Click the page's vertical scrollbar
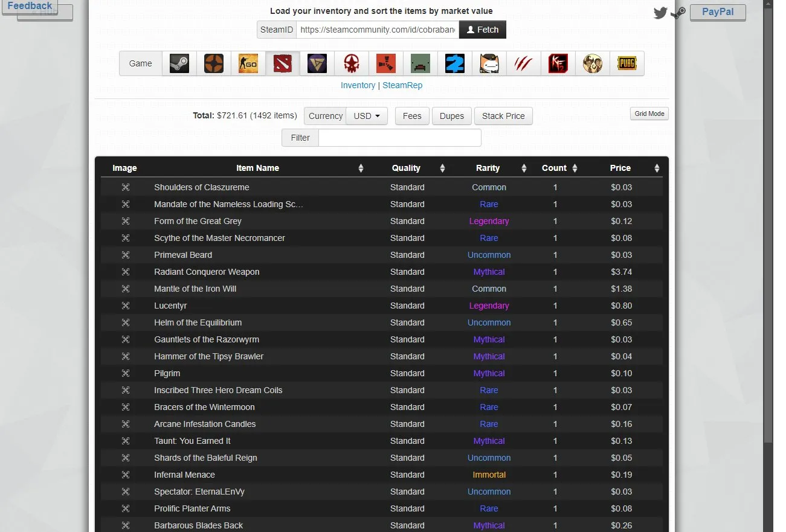This screenshot has height=532, width=786. click(x=768, y=242)
